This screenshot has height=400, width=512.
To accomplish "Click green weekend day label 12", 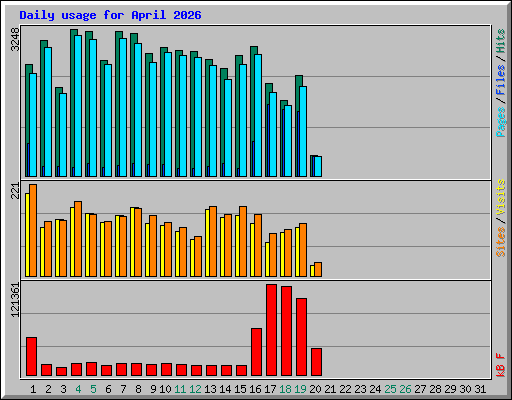I will click(x=195, y=389).
